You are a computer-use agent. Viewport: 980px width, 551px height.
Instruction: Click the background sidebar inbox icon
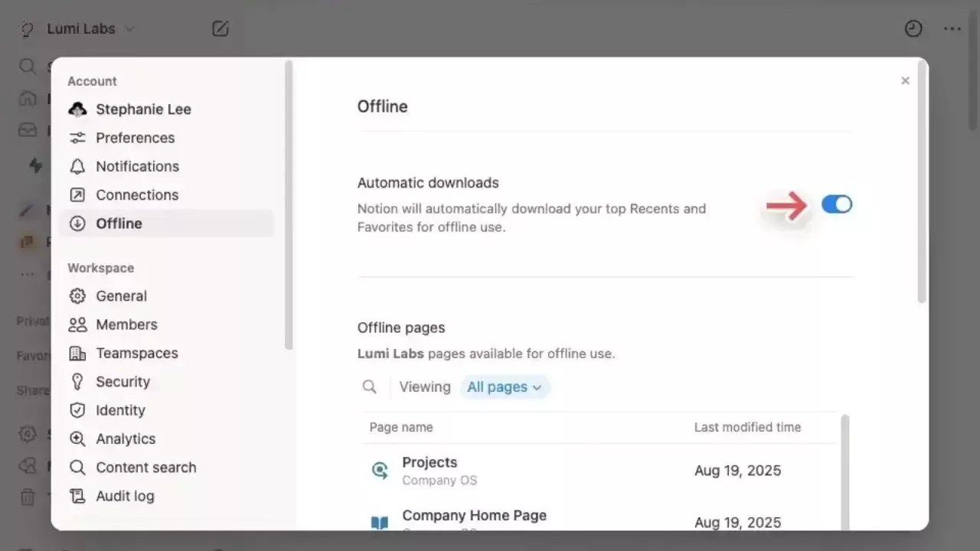tap(28, 130)
